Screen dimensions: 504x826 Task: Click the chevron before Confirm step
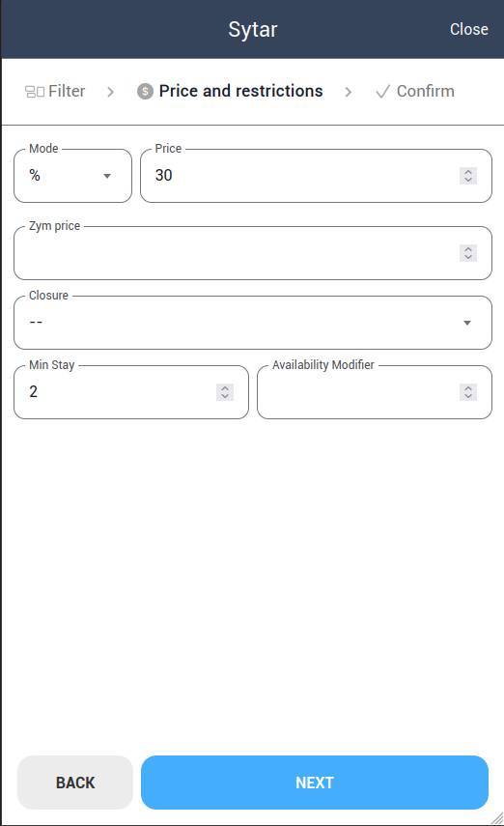349,92
